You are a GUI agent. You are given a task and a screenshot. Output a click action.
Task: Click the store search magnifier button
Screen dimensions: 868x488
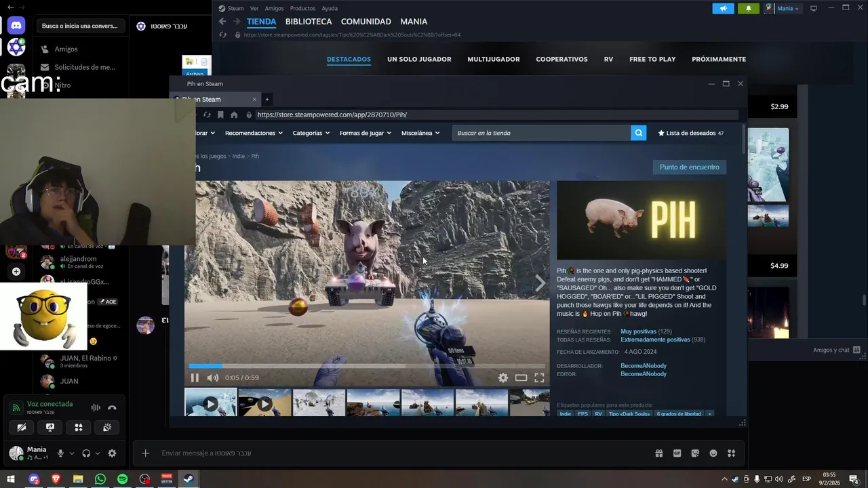point(638,133)
